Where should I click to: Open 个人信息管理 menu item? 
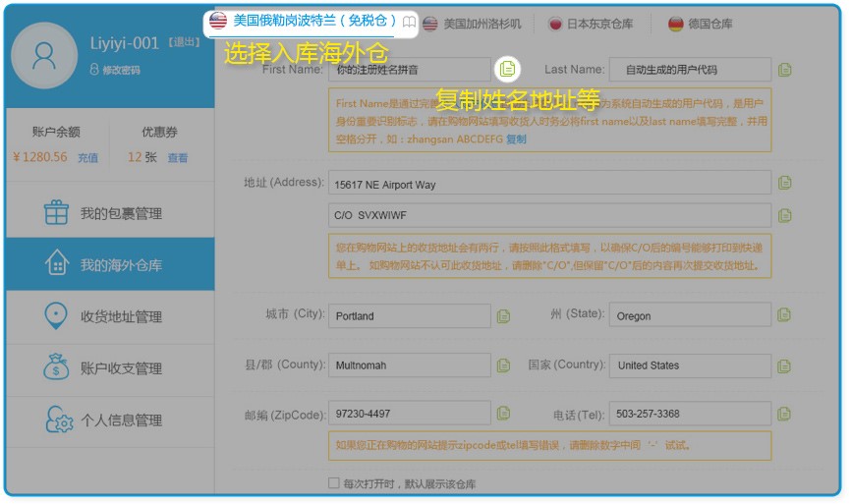(x=110, y=420)
